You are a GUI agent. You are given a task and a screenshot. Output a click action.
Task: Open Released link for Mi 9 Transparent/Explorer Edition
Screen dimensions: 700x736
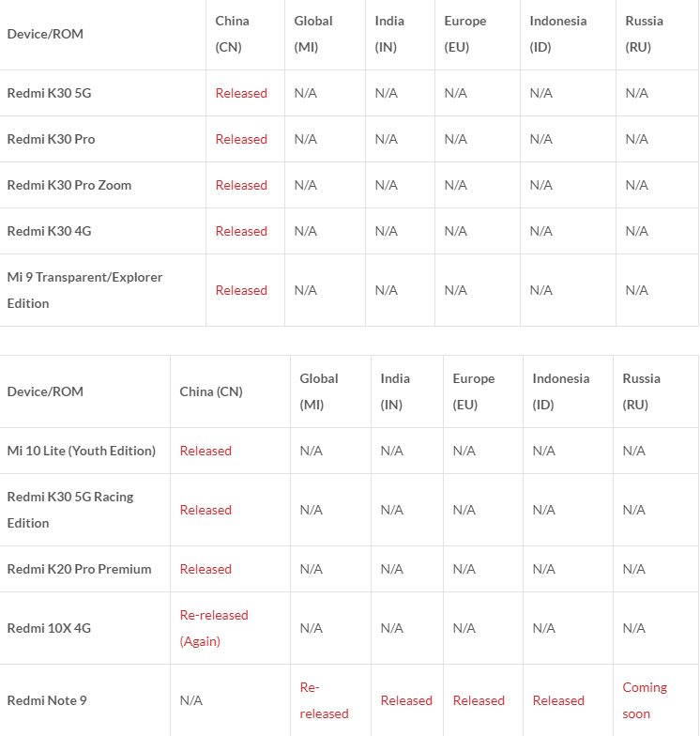click(x=241, y=290)
